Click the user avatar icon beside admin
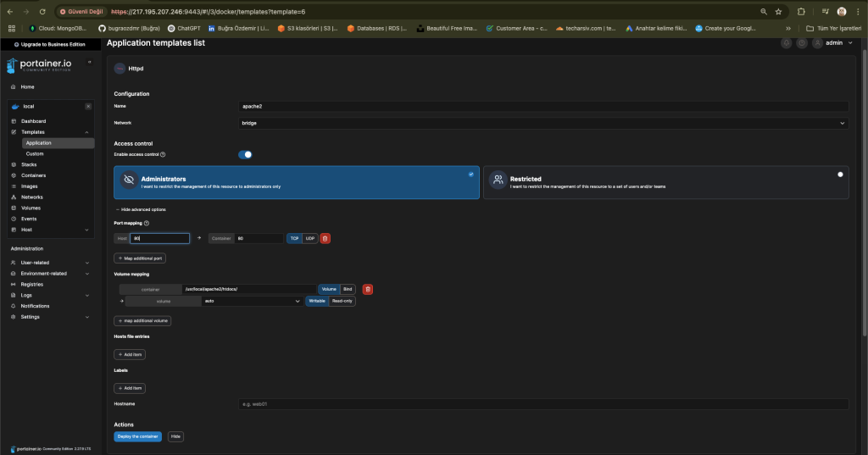 pyautogui.click(x=817, y=43)
